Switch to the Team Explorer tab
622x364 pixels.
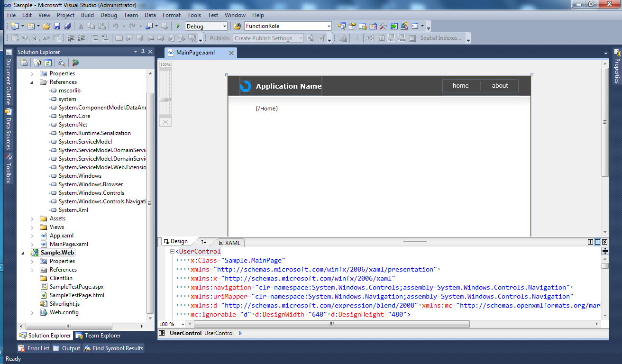(98, 336)
